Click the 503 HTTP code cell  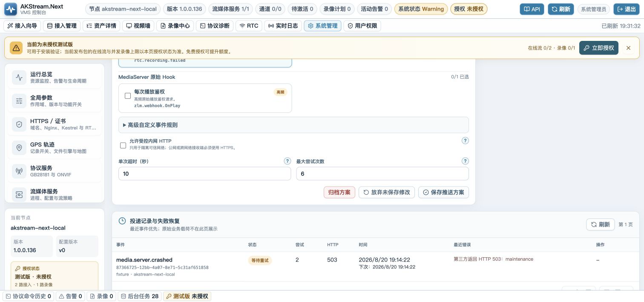(333, 260)
